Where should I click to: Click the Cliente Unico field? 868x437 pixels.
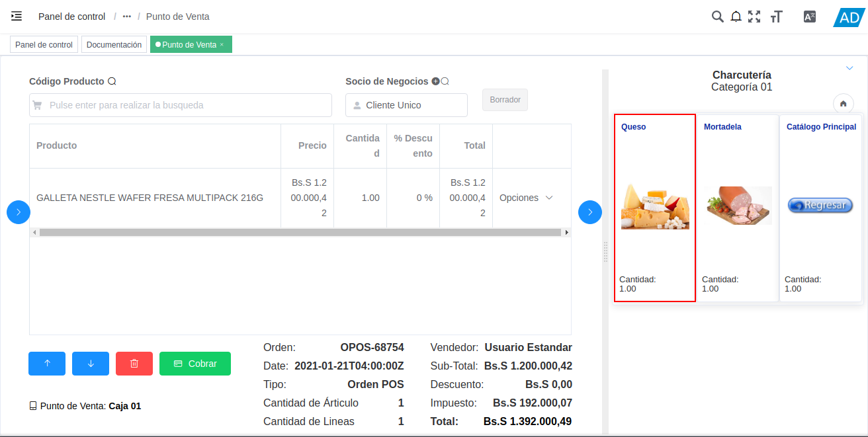pos(406,105)
